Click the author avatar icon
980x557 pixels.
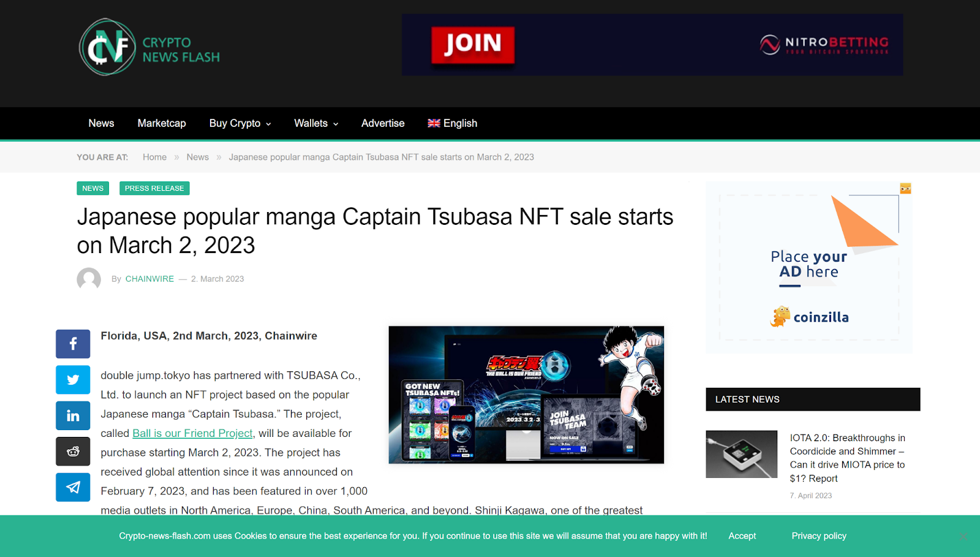tap(89, 279)
